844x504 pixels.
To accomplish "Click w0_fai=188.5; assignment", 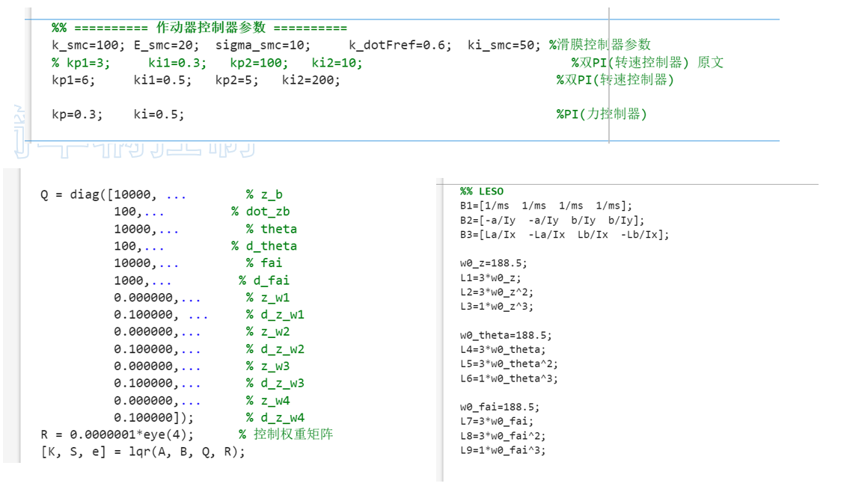I will [500, 408].
